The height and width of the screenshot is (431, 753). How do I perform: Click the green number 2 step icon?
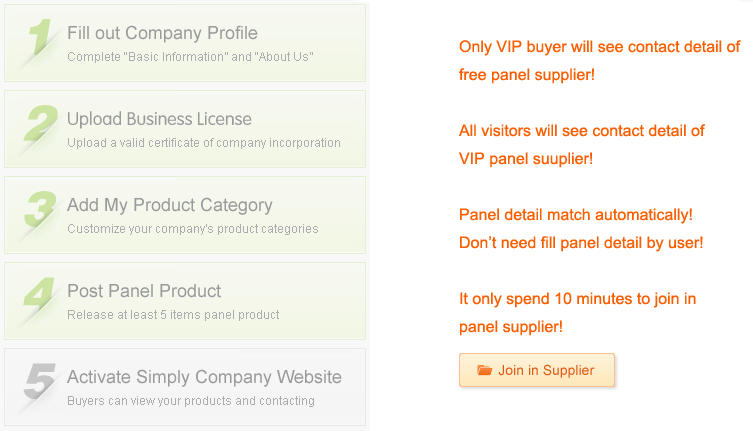(x=39, y=128)
